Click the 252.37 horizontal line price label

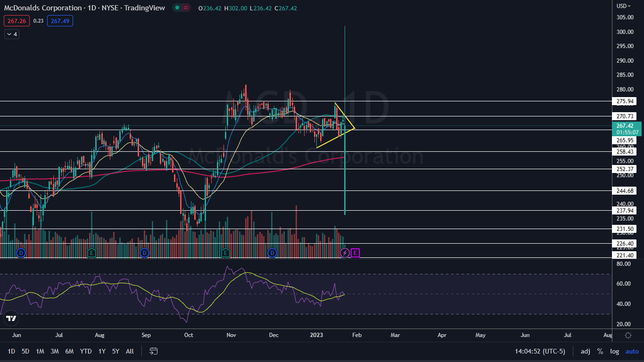pyautogui.click(x=624, y=169)
